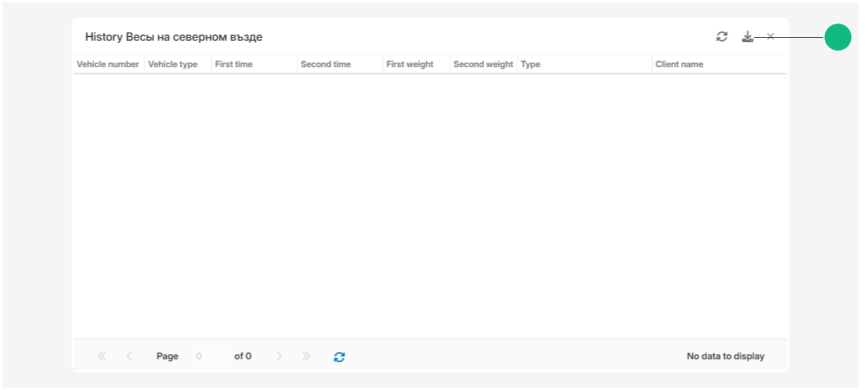Focus the page number input field

(208, 356)
